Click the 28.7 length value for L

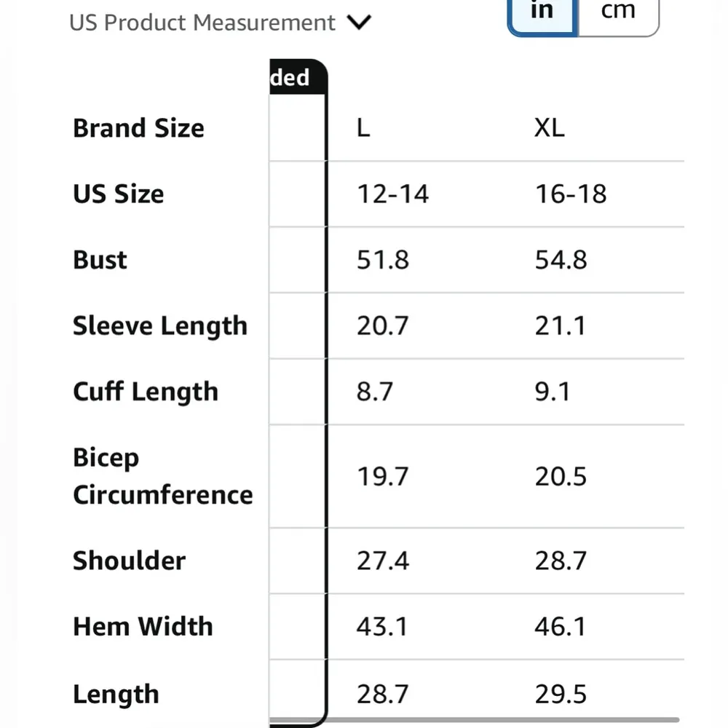[382, 695]
